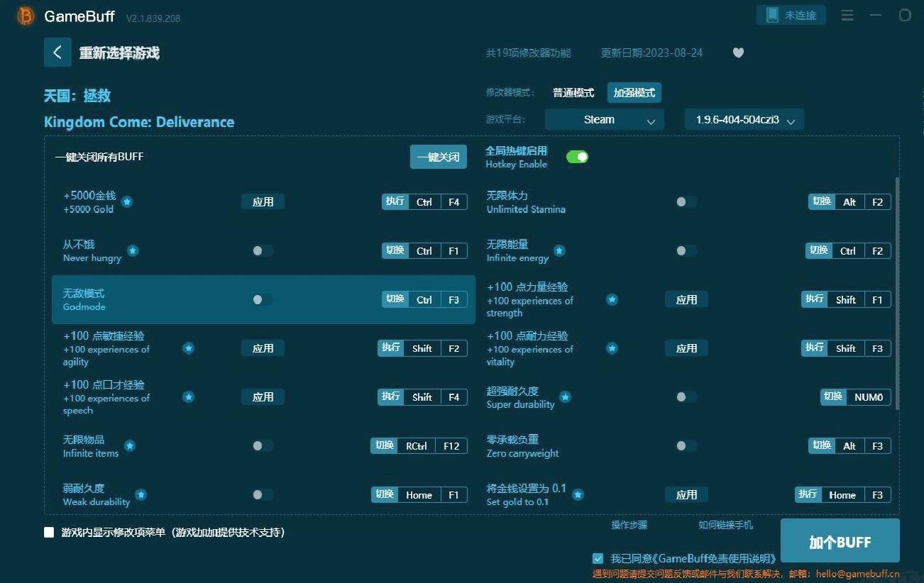Apply +100 experiences of agility
This screenshot has height=583, width=924.
tap(263, 348)
